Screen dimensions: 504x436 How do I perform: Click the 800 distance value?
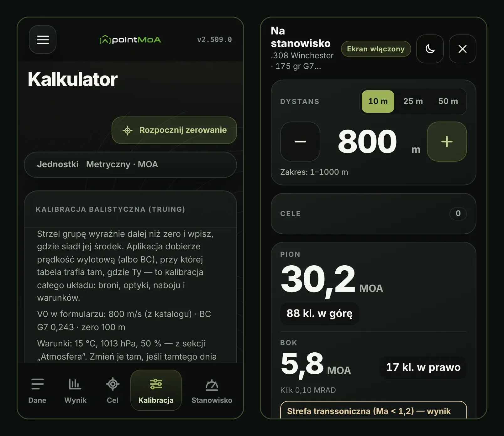coord(367,142)
